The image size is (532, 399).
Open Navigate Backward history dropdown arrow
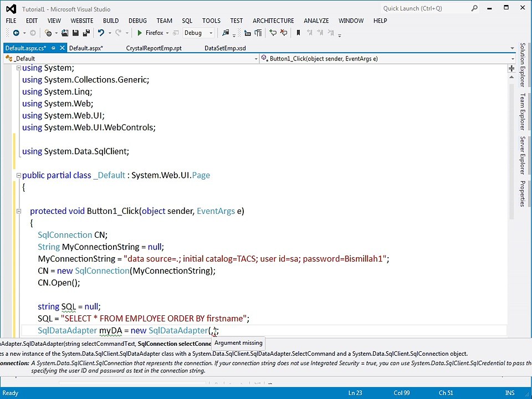tap(24, 33)
